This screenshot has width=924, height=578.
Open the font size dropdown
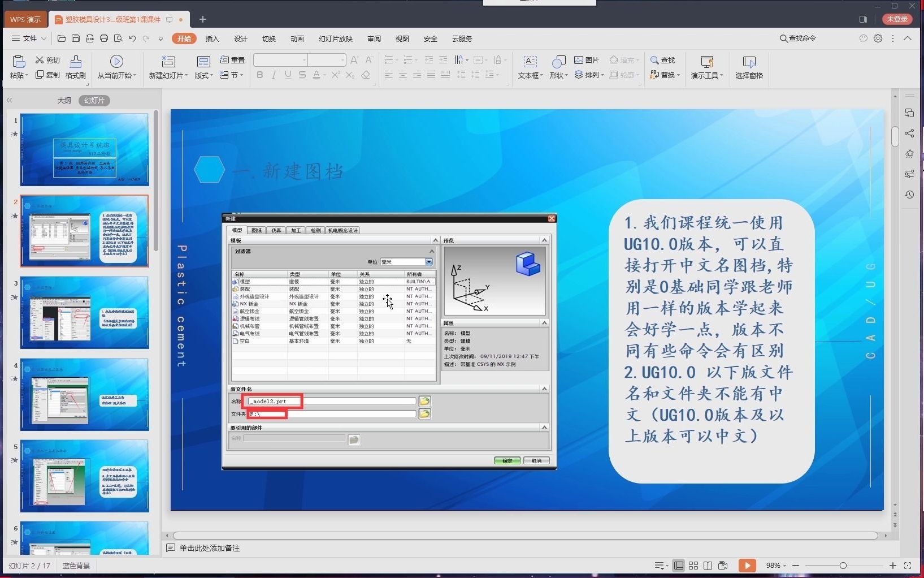(342, 60)
